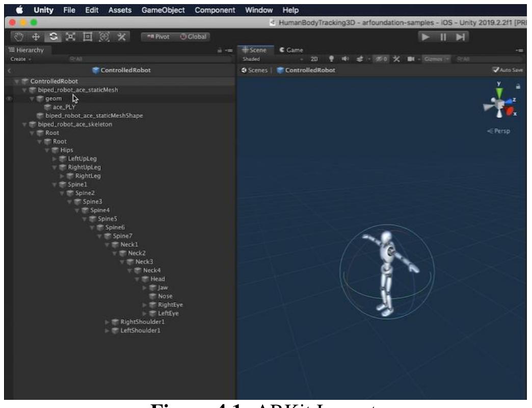Toggle Global handle rotation
This screenshot has height=408, width=532.
[193, 37]
